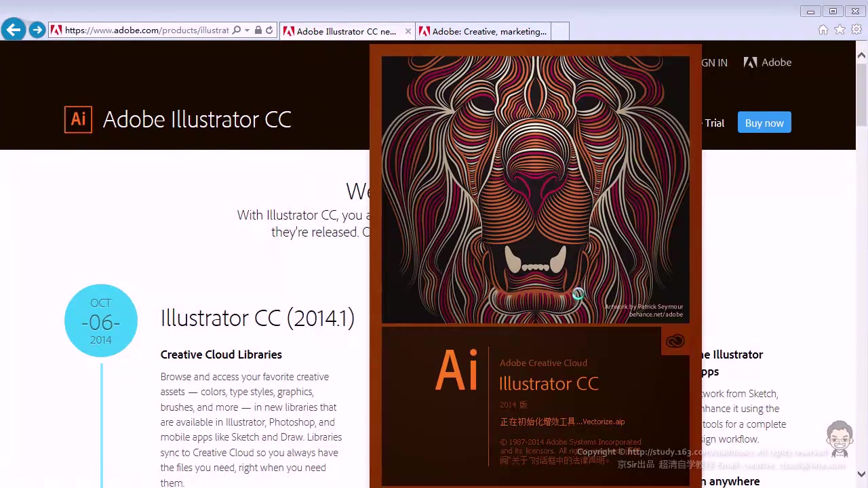Click the Adobe Illustrator CC page title
This screenshot has width=868, height=488.
tap(197, 119)
